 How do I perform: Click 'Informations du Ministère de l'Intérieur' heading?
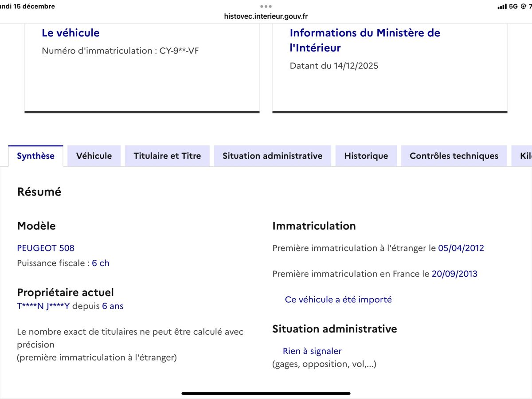pyautogui.click(x=365, y=40)
